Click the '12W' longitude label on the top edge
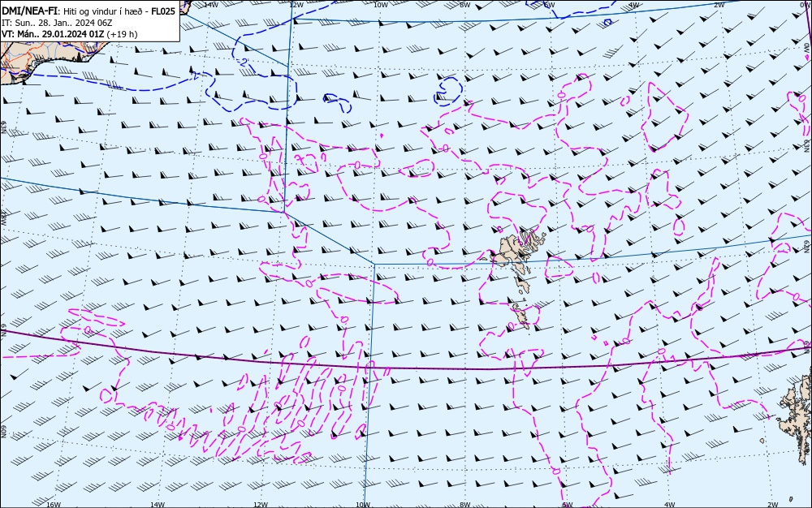 [296, 4]
